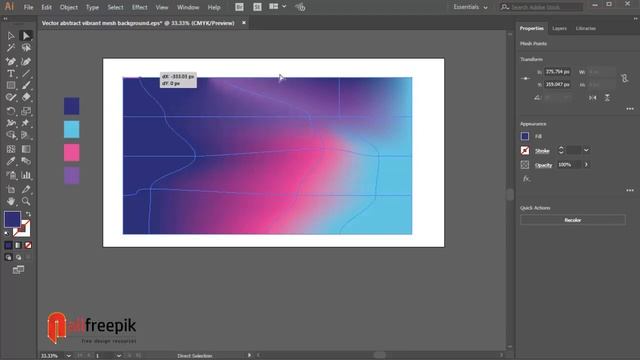This screenshot has height=360, width=640.
Task: Open the Object menu
Action: 69,7
